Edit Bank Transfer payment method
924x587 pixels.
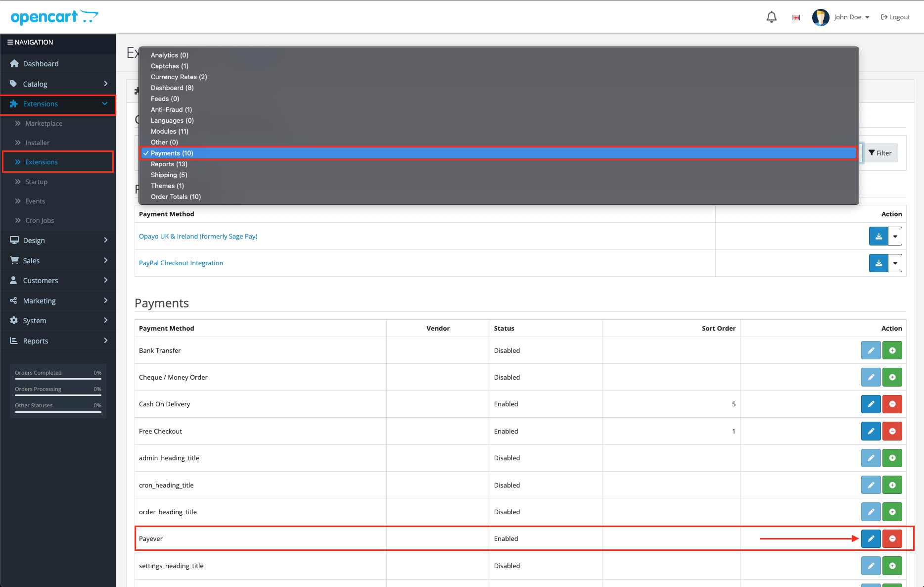(x=871, y=350)
